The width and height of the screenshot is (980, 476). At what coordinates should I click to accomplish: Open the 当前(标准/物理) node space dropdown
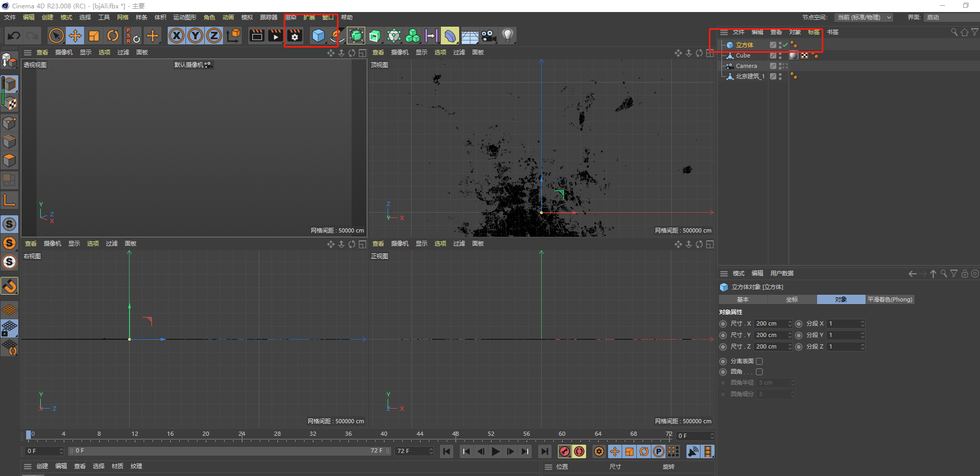click(x=864, y=17)
